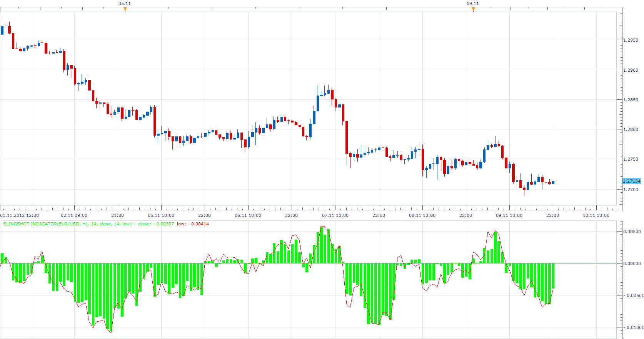Image resolution: width=644 pixels, height=339 pixels.
Task: Click the 01.11.2012 12:00 time label
Action: point(20,215)
